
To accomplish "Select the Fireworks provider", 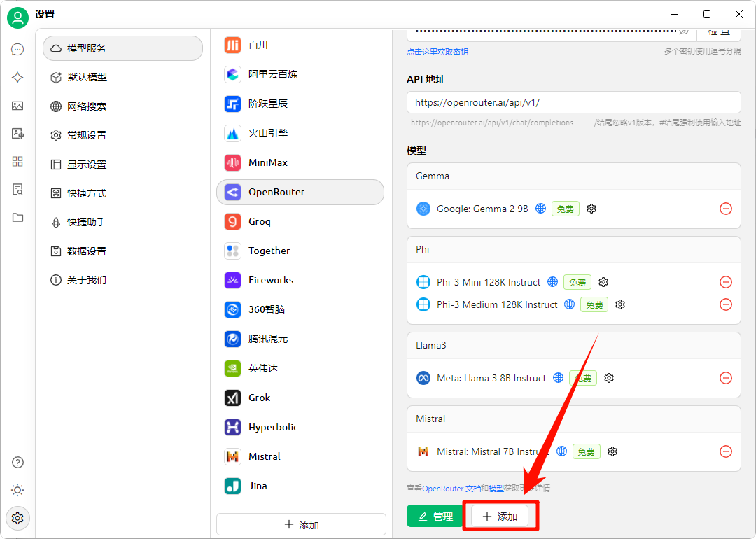I will pos(300,280).
